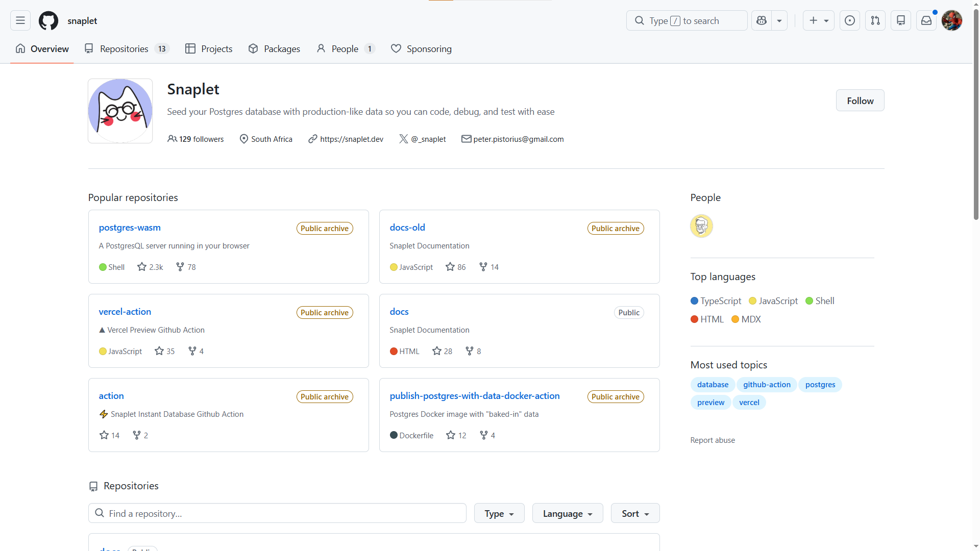
Task: Open the Issues icon in the header
Action: 850,20
